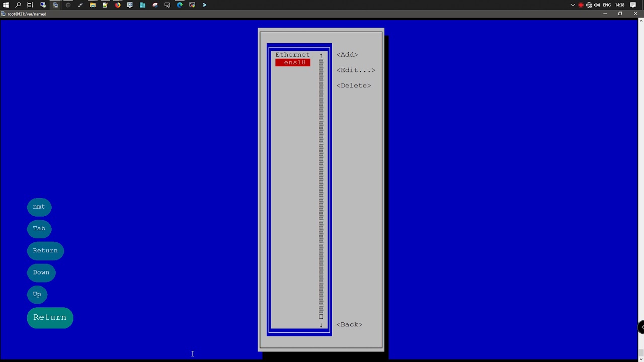Open the network globe tray icon
Screen dimensions: 644x362
pos(589,5)
